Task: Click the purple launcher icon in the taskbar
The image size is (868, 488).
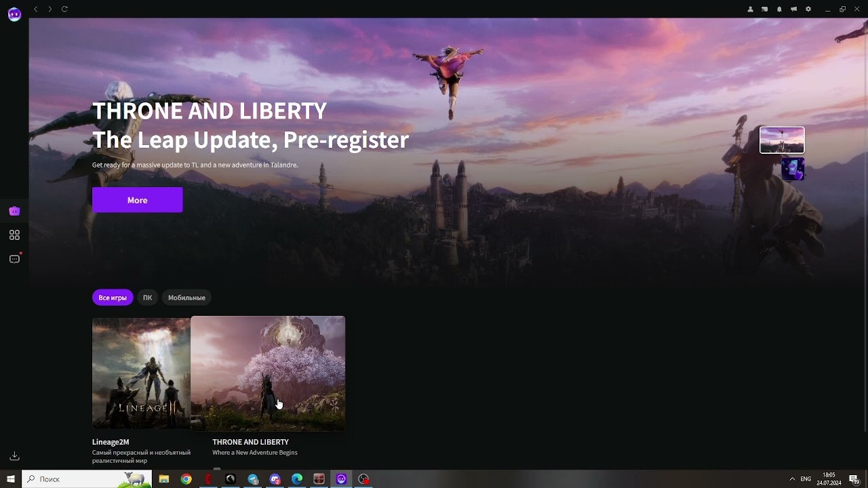Action: [x=341, y=479]
